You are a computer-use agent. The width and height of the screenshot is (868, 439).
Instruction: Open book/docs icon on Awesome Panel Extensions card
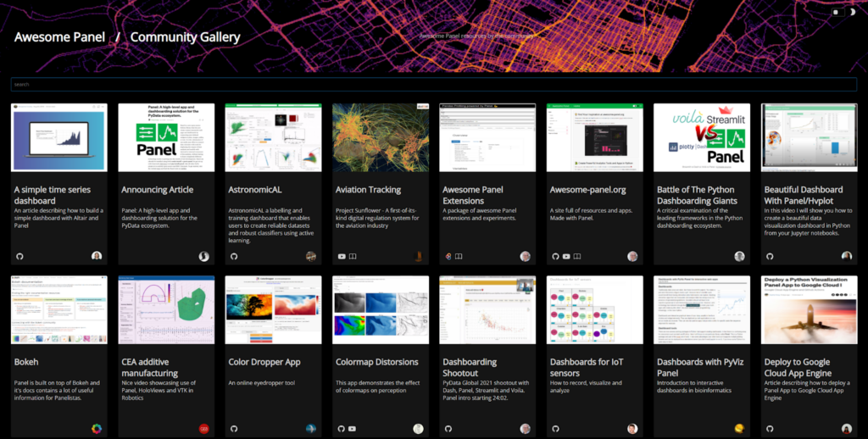[x=459, y=256]
